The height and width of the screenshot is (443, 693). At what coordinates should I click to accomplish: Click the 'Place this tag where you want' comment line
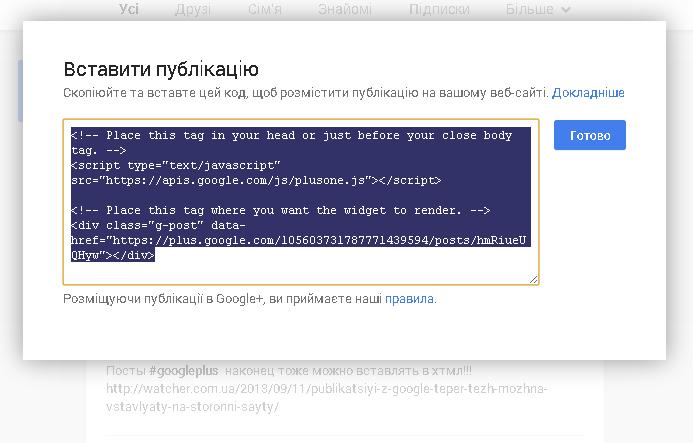[x=280, y=210]
